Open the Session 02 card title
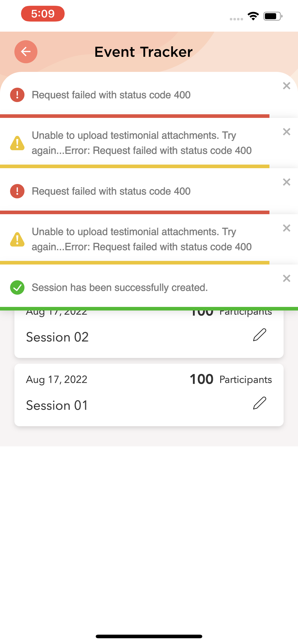 point(57,337)
